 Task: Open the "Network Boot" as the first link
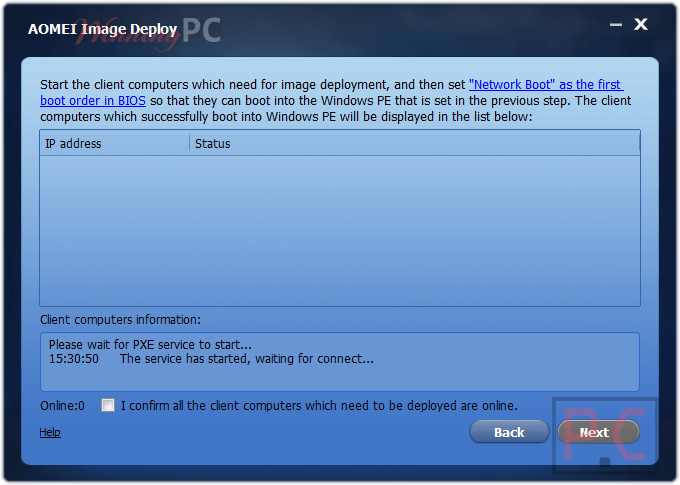click(x=545, y=86)
